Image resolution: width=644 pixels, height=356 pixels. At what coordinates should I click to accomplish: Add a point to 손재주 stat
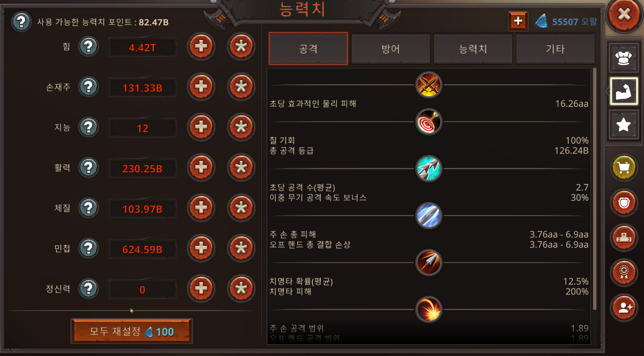201,87
